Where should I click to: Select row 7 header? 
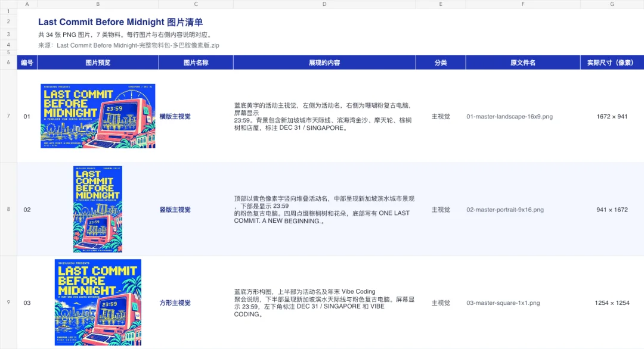pyautogui.click(x=8, y=116)
